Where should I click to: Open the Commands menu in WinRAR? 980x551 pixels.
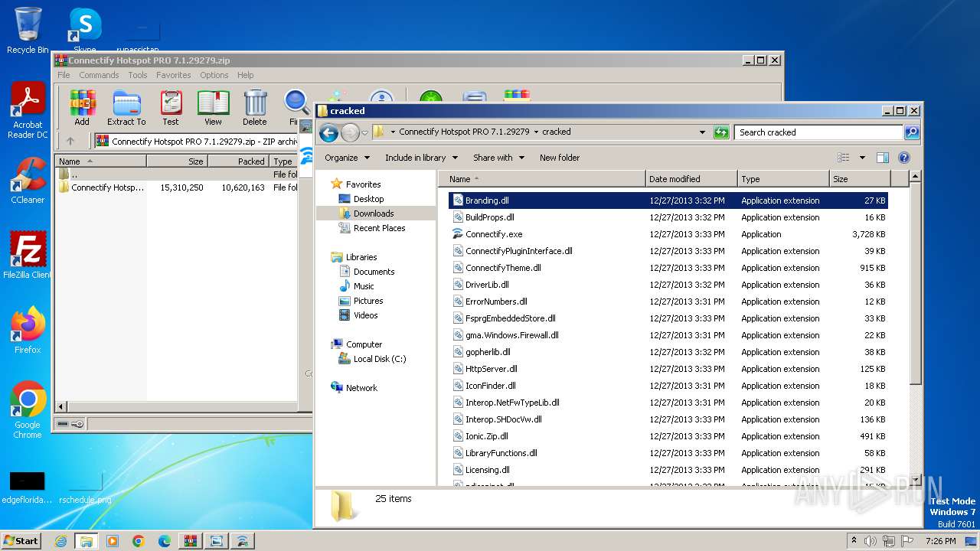[99, 75]
